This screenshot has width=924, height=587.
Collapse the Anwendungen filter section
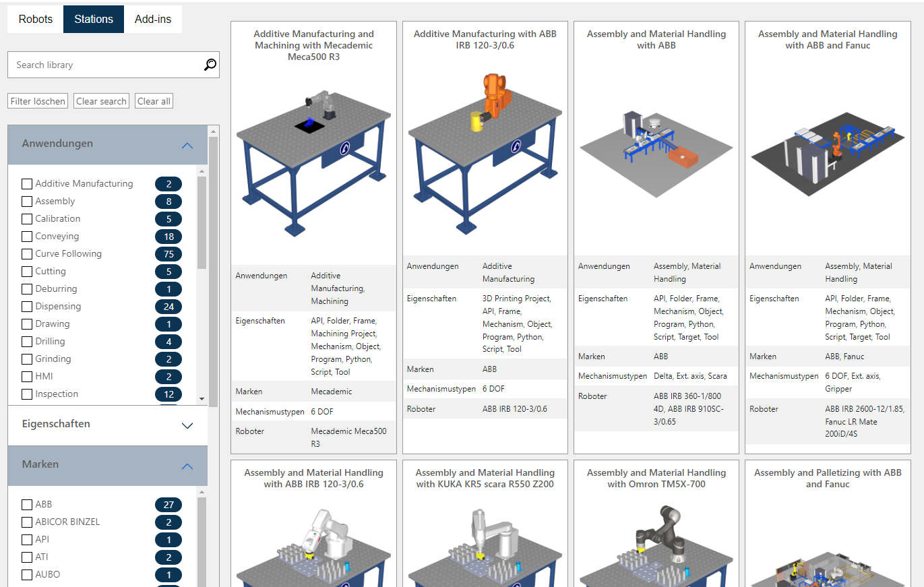(x=187, y=144)
